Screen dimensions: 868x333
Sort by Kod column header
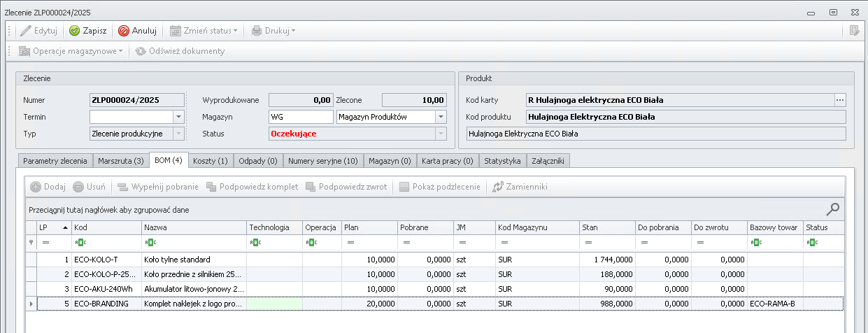tap(107, 227)
